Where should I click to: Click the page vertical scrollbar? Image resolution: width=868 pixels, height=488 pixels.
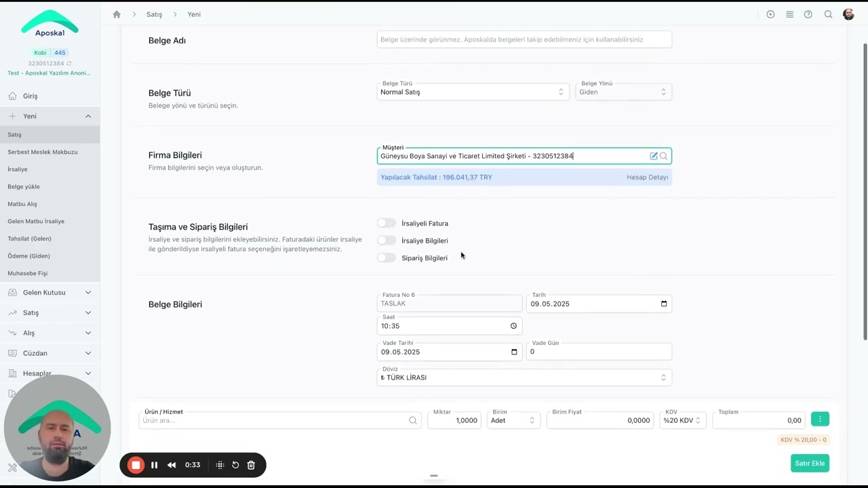[865, 192]
